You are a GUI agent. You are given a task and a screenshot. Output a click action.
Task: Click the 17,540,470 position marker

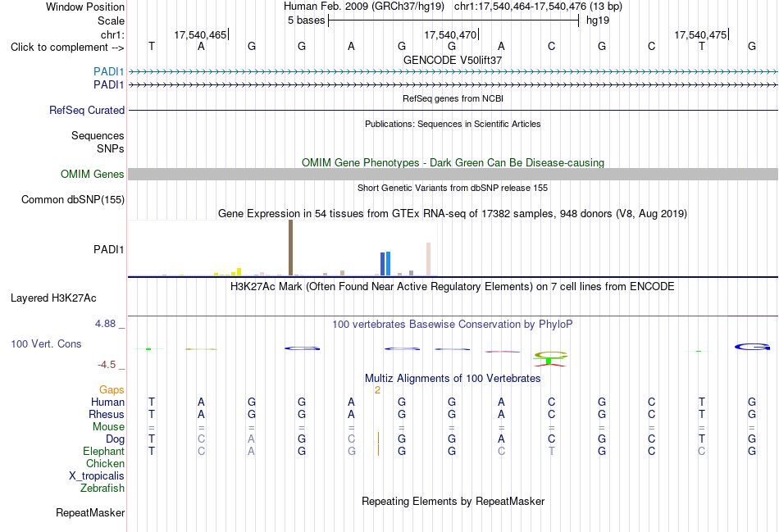click(x=451, y=34)
